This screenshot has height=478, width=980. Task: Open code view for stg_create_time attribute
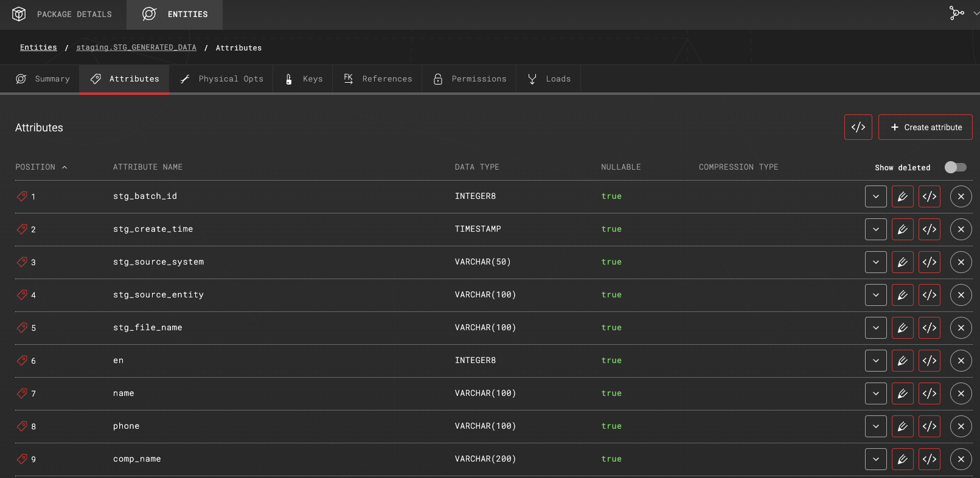click(x=929, y=229)
